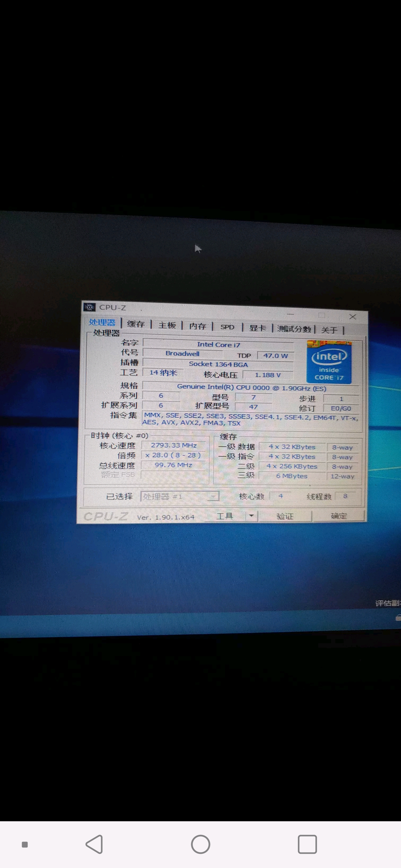Tap the Android home circle button
This screenshot has width=401, height=868.
point(201,844)
